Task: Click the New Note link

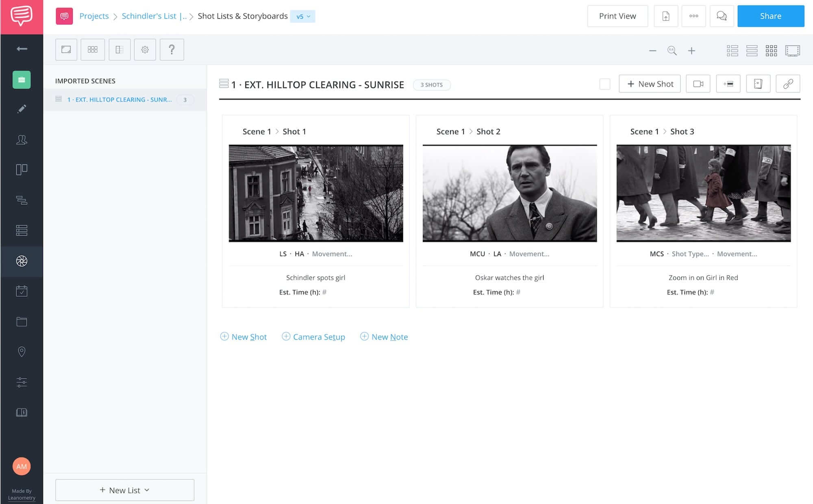Action: point(384,337)
